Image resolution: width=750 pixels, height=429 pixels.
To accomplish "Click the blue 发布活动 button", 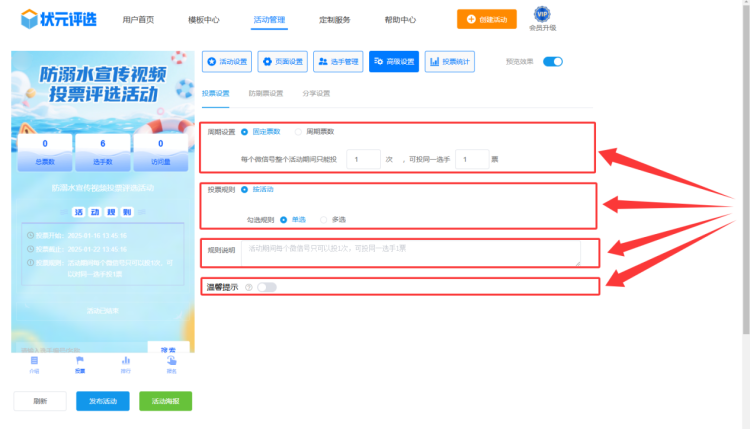I will pos(102,401).
